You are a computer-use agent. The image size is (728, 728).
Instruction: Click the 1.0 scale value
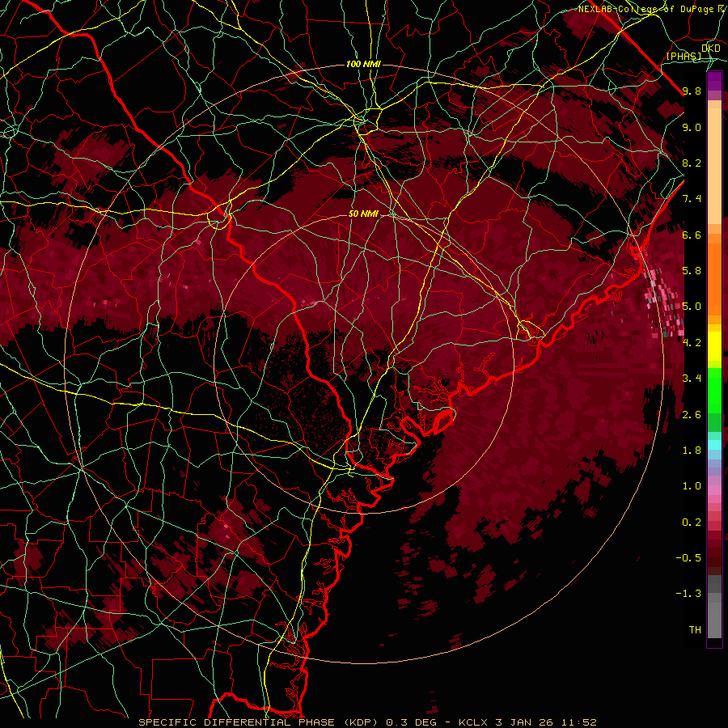692,486
